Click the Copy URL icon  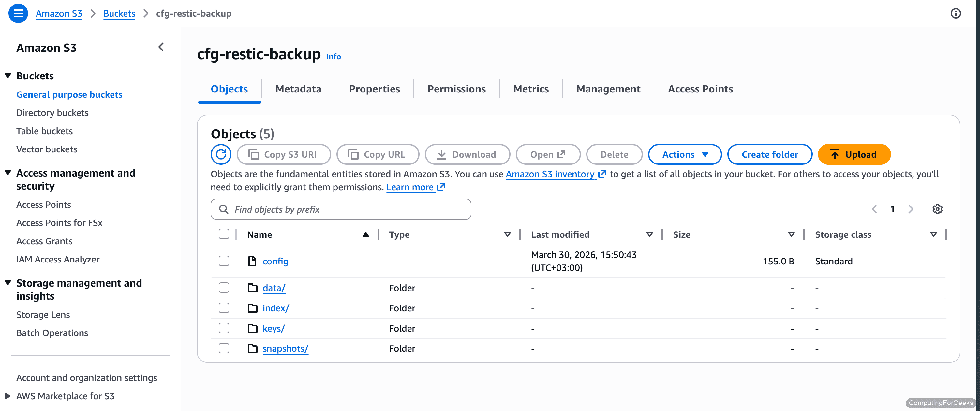353,154
